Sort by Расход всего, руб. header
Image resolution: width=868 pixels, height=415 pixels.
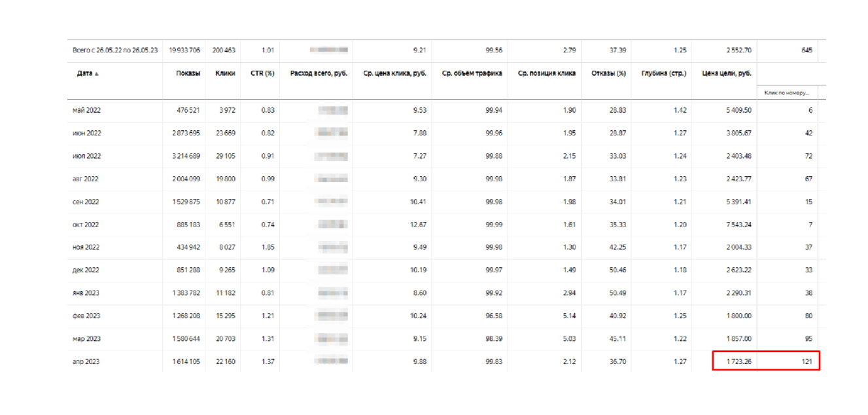[319, 73]
